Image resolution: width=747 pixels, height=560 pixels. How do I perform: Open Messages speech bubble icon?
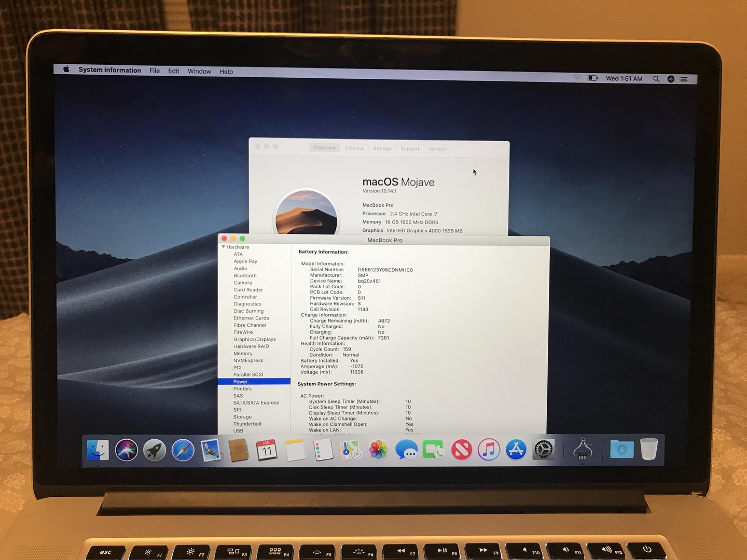point(406,450)
